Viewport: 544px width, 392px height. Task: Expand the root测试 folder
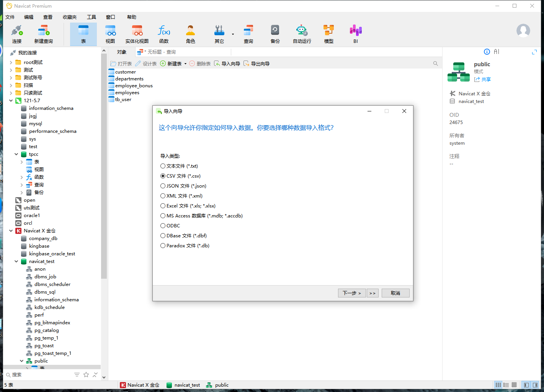tap(11, 62)
